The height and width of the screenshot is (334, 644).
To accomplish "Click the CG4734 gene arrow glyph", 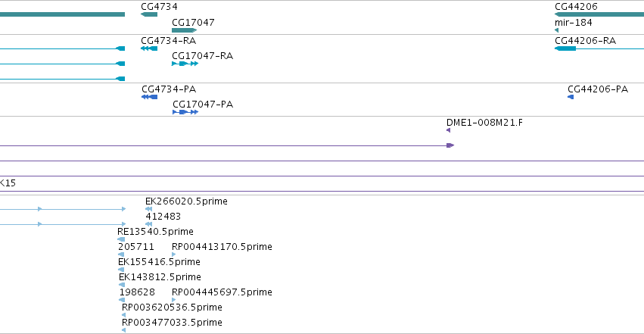I will click(x=149, y=14).
